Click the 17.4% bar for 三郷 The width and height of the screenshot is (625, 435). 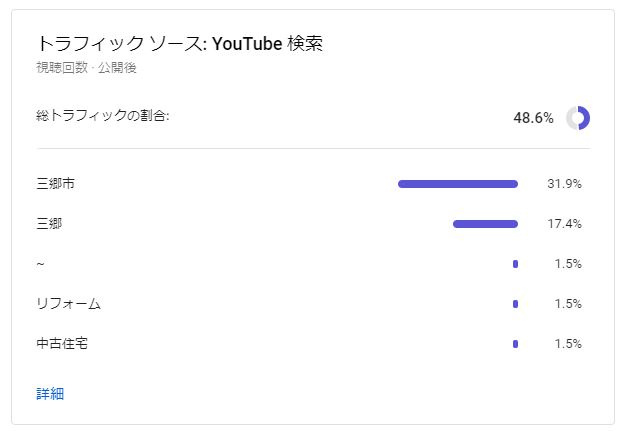pyautogui.click(x=485, y=224)
